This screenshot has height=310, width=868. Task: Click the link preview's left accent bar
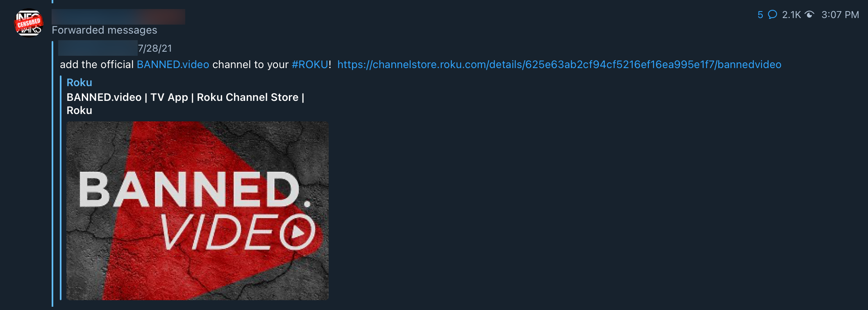(61, 189)
